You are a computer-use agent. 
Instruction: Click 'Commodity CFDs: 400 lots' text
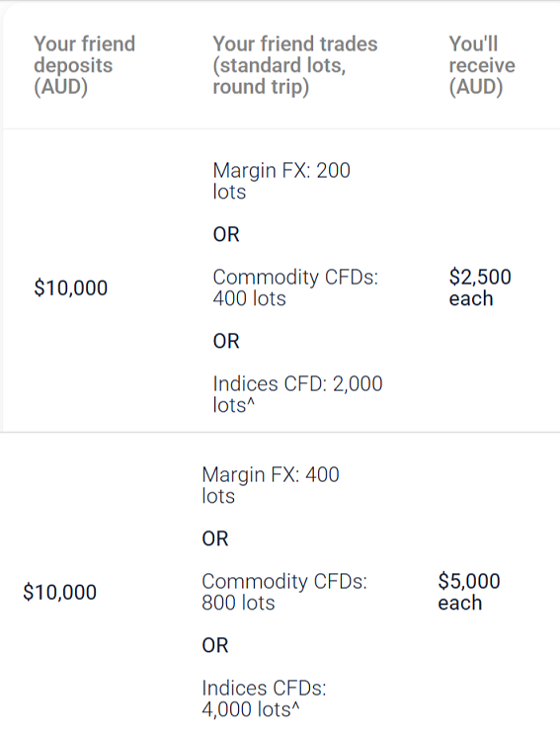[x=295, y=287]
